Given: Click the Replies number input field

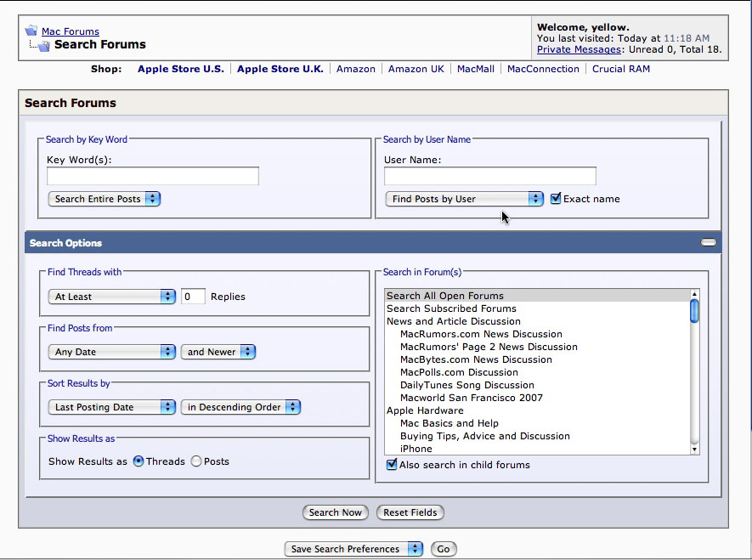Looking at the screenshot, I should [193, 297].
